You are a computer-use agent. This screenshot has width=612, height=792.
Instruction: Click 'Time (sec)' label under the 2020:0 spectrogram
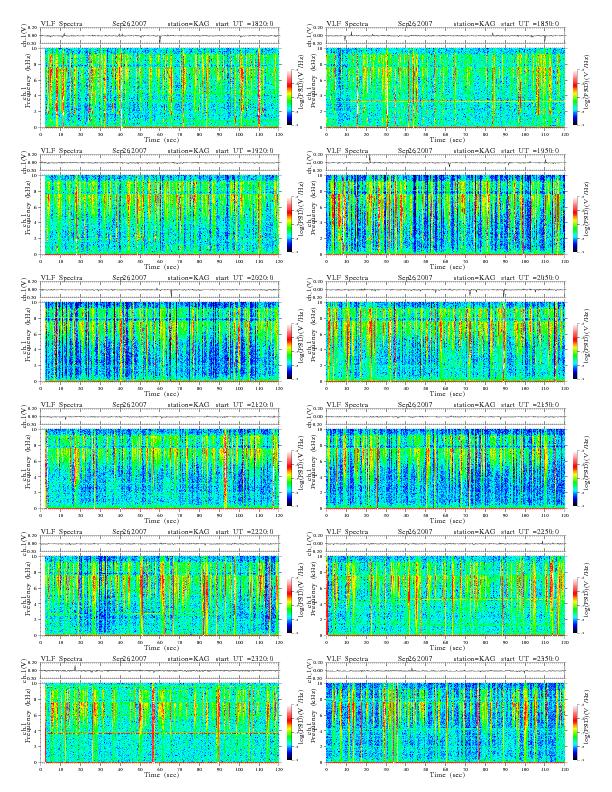click(x=160, y=394)
